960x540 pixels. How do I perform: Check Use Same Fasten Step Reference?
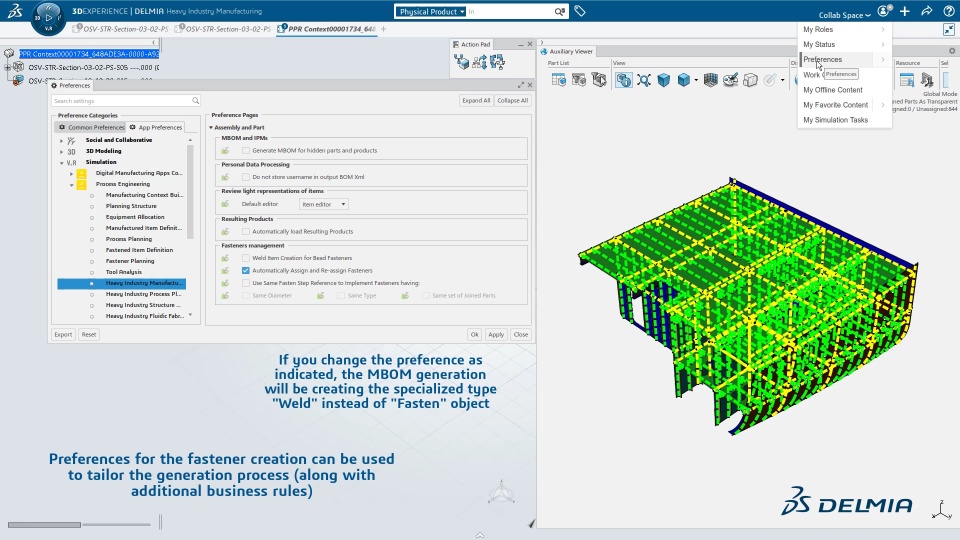(246, 283)
